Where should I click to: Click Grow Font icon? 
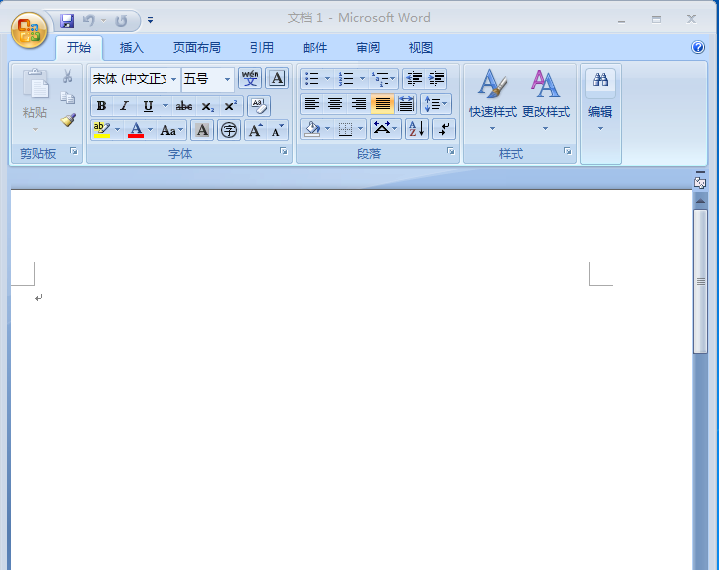255,130
